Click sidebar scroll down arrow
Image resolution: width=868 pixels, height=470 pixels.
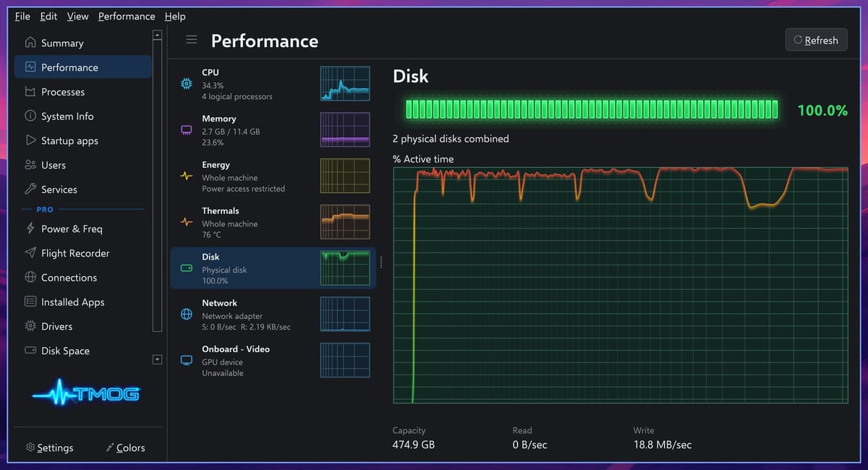(157, 359)
